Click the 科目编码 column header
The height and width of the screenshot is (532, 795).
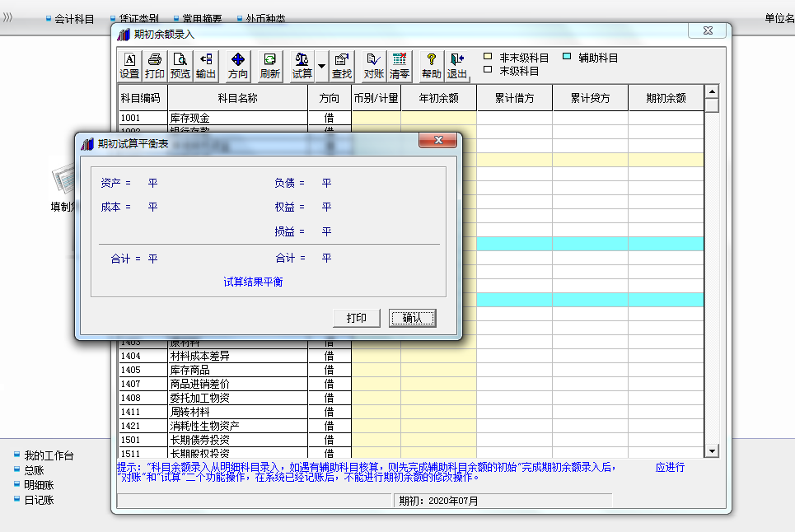143,98
